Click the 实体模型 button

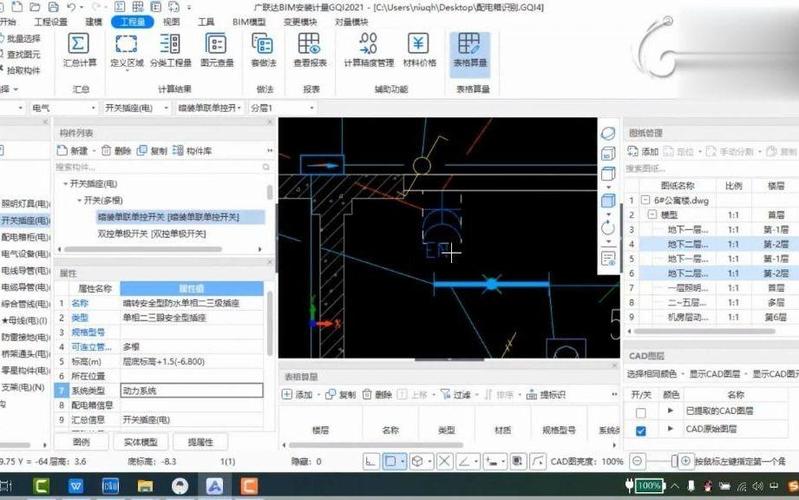pos(141,442)
